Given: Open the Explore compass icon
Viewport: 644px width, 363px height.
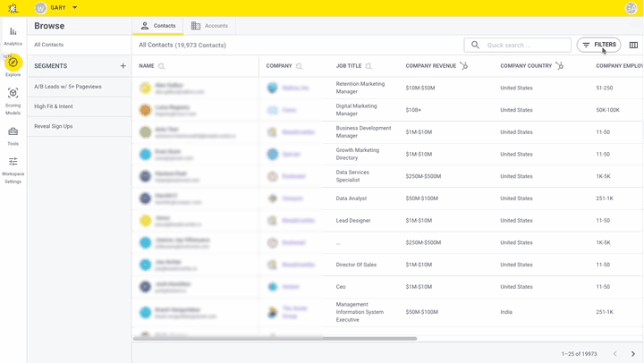Looking at the screenshot, I should point(13,63).
